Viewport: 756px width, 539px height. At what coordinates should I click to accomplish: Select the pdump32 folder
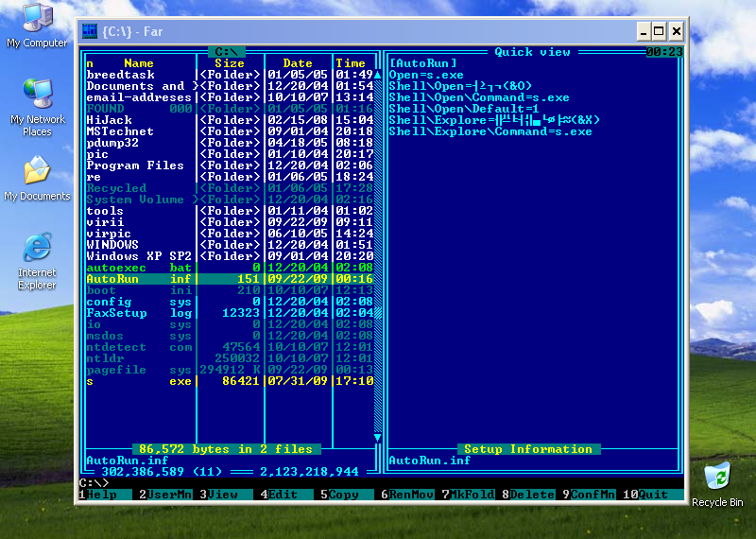(230, 143)
